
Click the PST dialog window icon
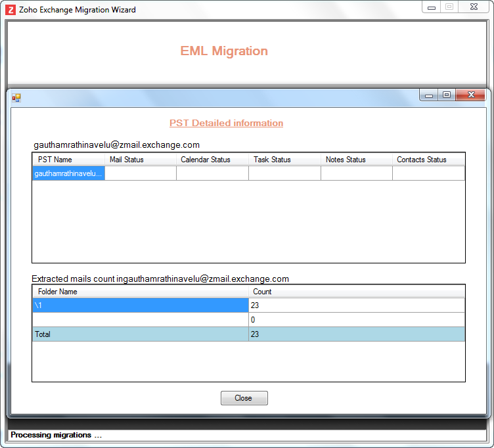16,98
